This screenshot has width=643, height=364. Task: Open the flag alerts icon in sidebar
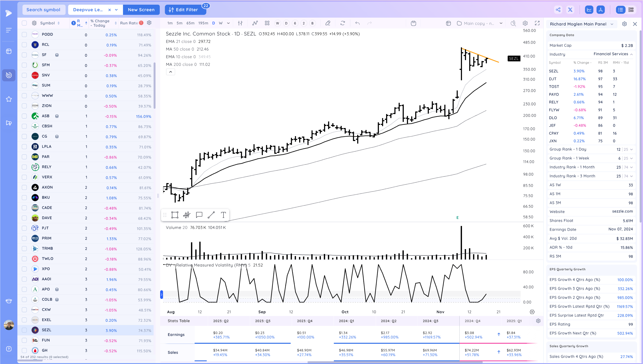9,123
